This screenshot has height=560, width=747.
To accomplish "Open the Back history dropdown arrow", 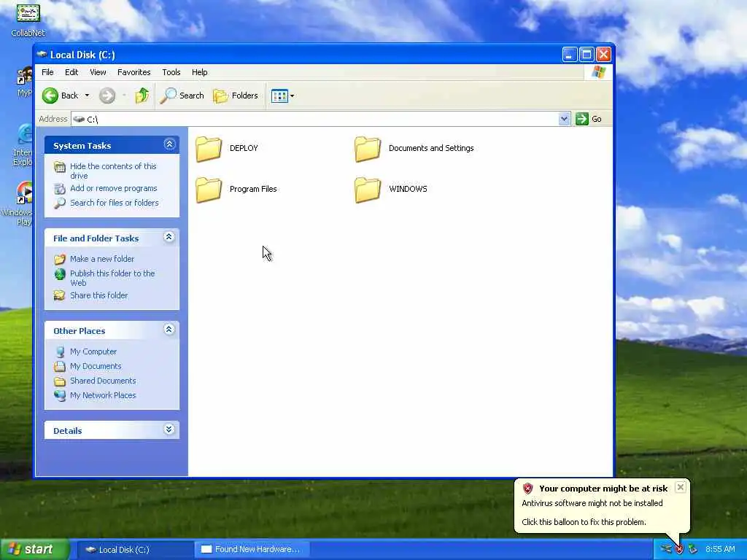I will [x=88, y=96].
